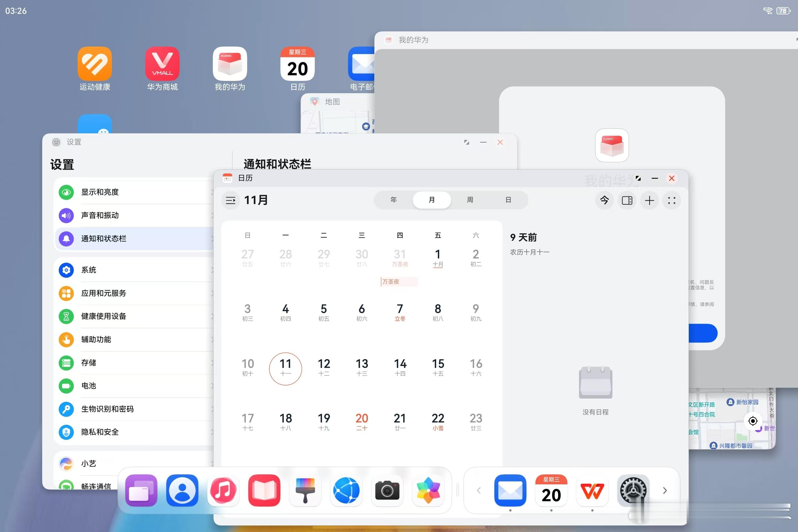
Task: Open 声音和振动 in Settings
Action: [134, 216]
